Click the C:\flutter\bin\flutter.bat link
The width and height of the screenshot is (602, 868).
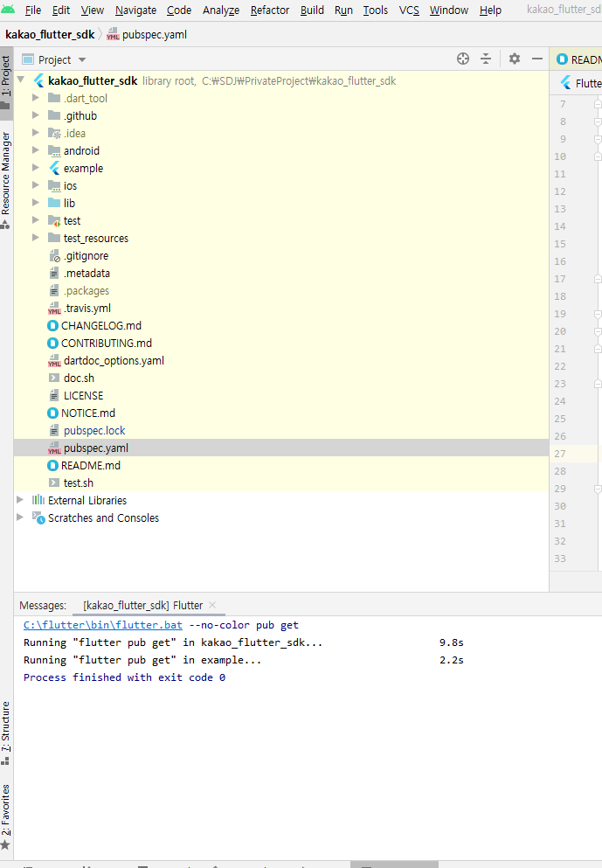(x=103, y=625)
